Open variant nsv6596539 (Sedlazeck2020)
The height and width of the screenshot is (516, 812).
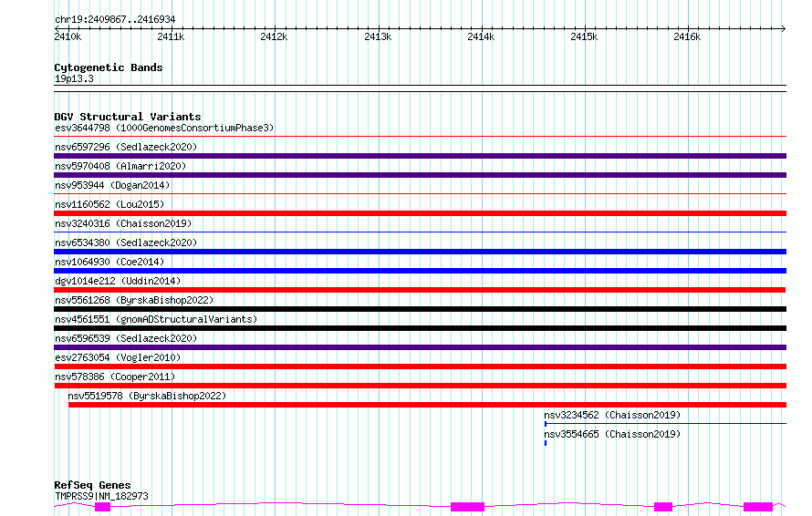pyautogui.click(x=126, y=338)
